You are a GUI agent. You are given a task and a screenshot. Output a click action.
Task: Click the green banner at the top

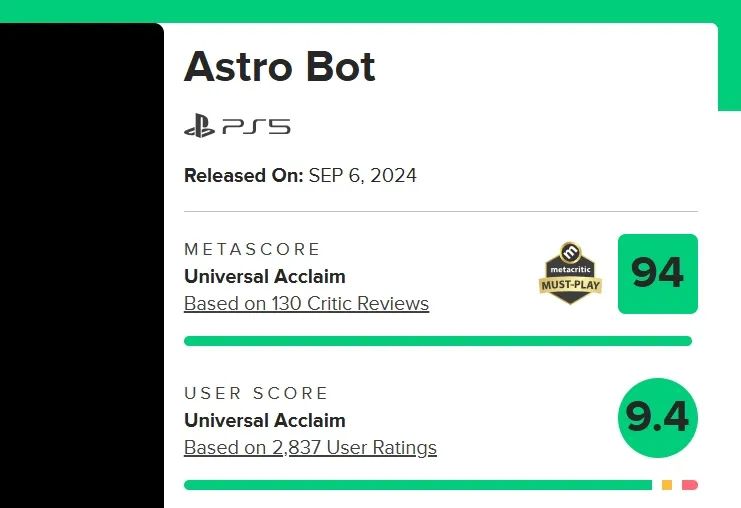(370, 10)
